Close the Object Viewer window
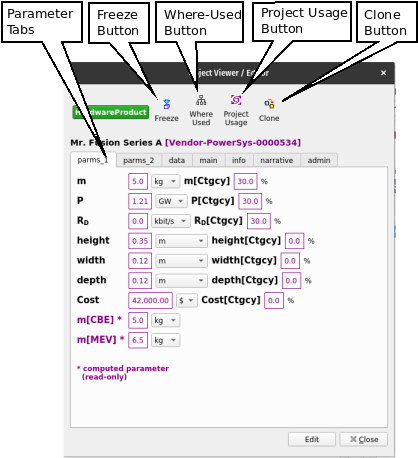Viewport: 418px width, 458px height. tap(383, 73)
